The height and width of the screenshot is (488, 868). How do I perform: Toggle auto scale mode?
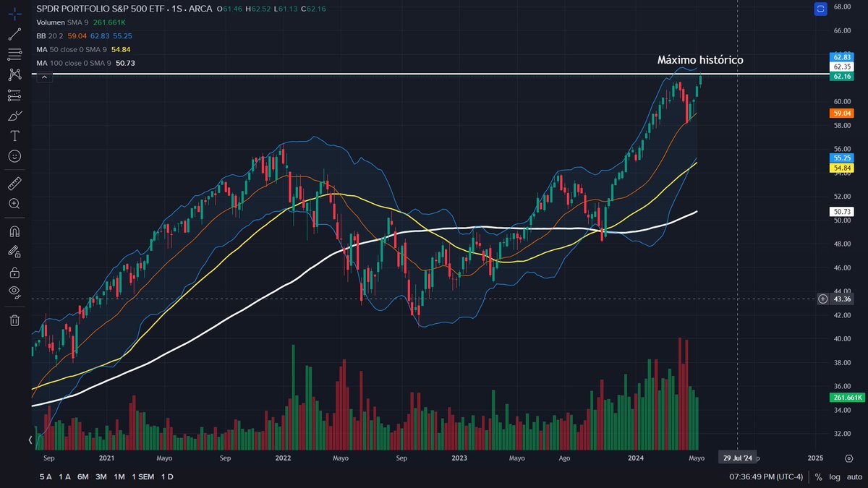pos(854,477)
